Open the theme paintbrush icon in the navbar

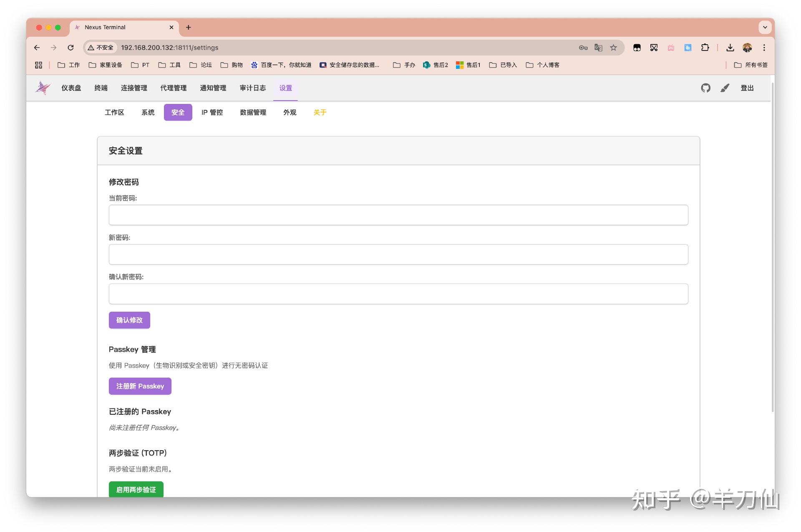[725, 88]
